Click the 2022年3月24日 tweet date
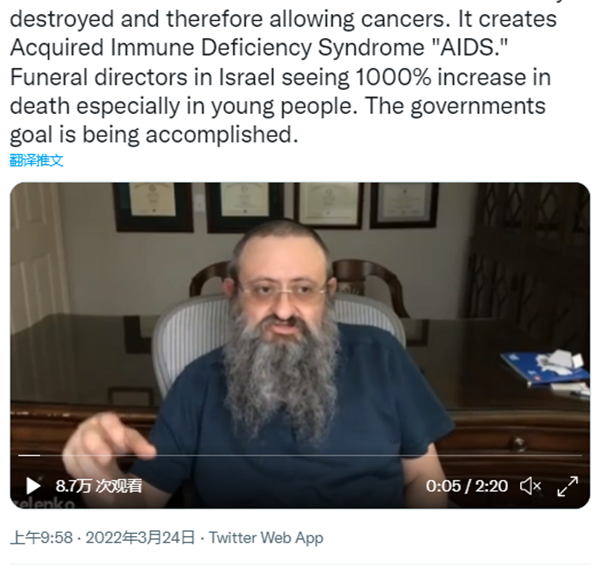The height and width of the screenshot is (570, 598). click(140, 538)
